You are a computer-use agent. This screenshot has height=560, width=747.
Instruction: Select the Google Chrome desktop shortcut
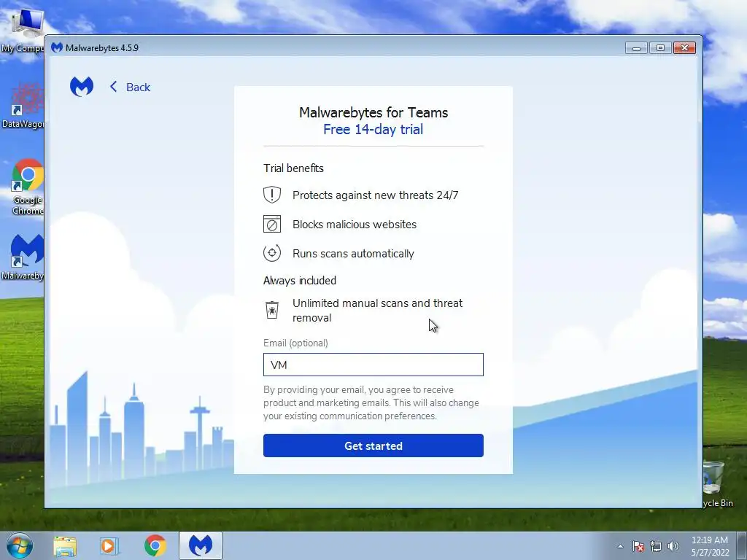point(27,187)
